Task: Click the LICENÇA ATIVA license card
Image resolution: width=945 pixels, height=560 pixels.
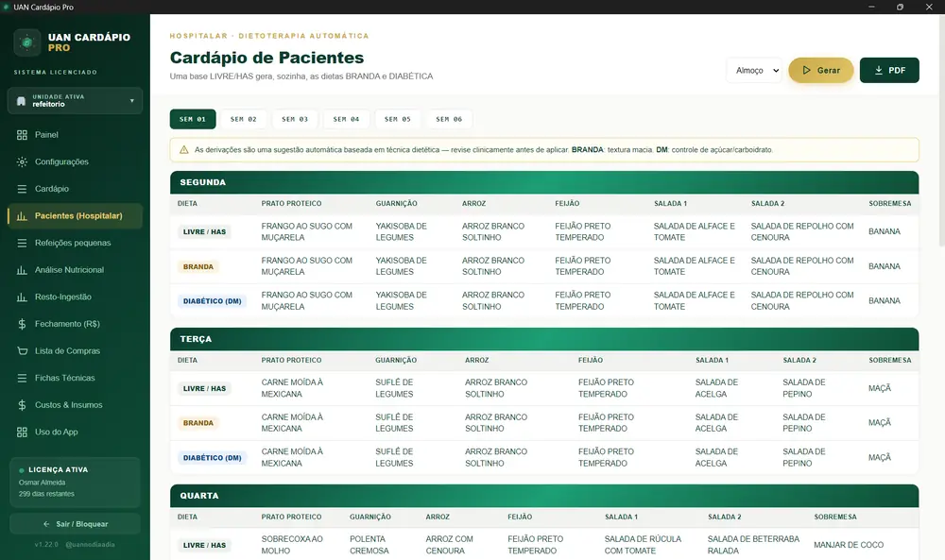Action: point(76,482)
